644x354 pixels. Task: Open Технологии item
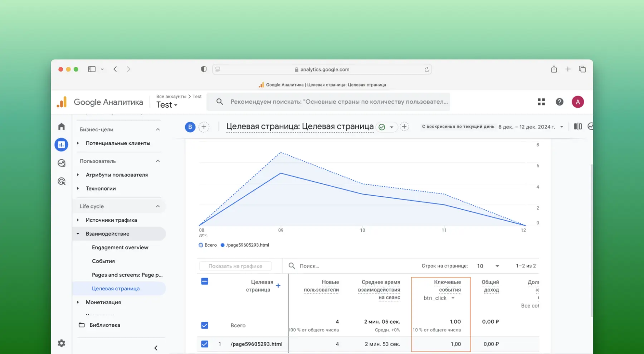click(101, 188)
